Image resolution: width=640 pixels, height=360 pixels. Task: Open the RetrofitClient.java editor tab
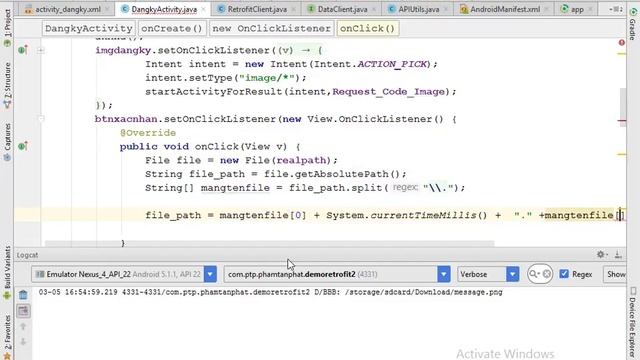pyautogui.click(x=257, y=9)
